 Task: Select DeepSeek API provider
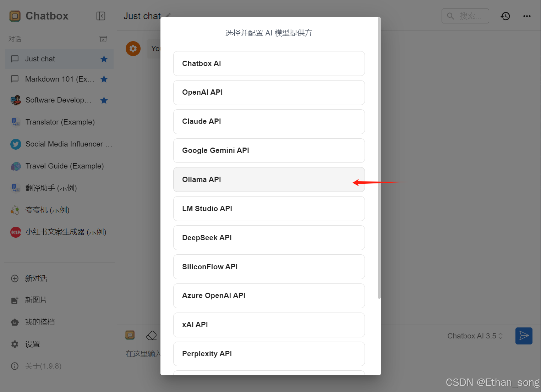pos(269,238)
